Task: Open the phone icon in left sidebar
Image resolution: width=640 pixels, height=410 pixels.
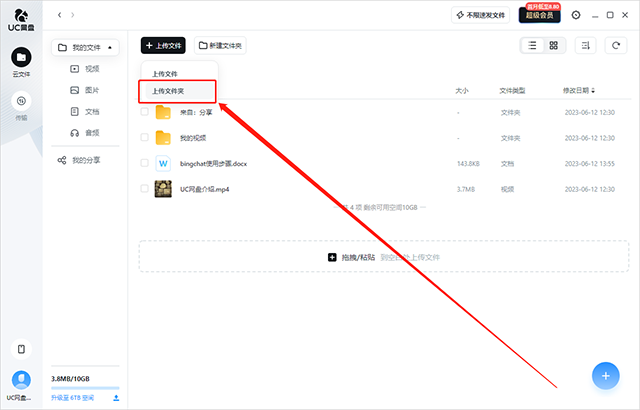Action: [21, 349]
